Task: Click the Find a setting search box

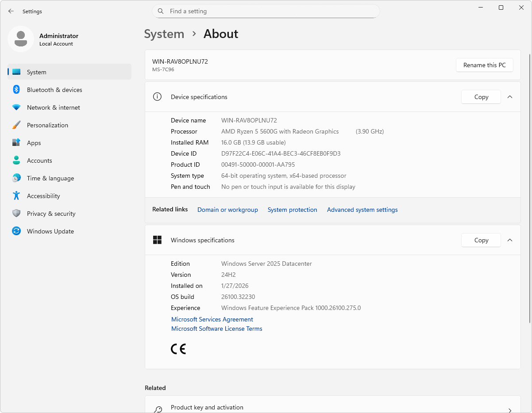Action: 266,11
